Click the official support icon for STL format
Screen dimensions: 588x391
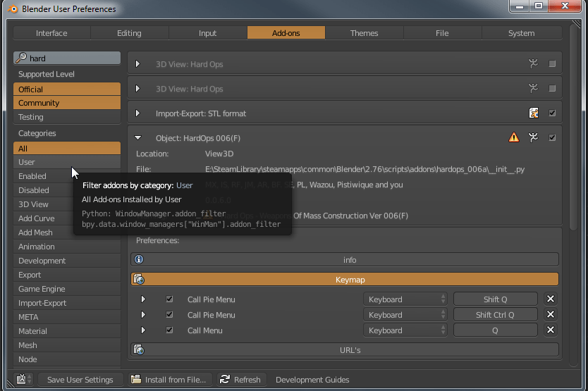coord(534,113)
